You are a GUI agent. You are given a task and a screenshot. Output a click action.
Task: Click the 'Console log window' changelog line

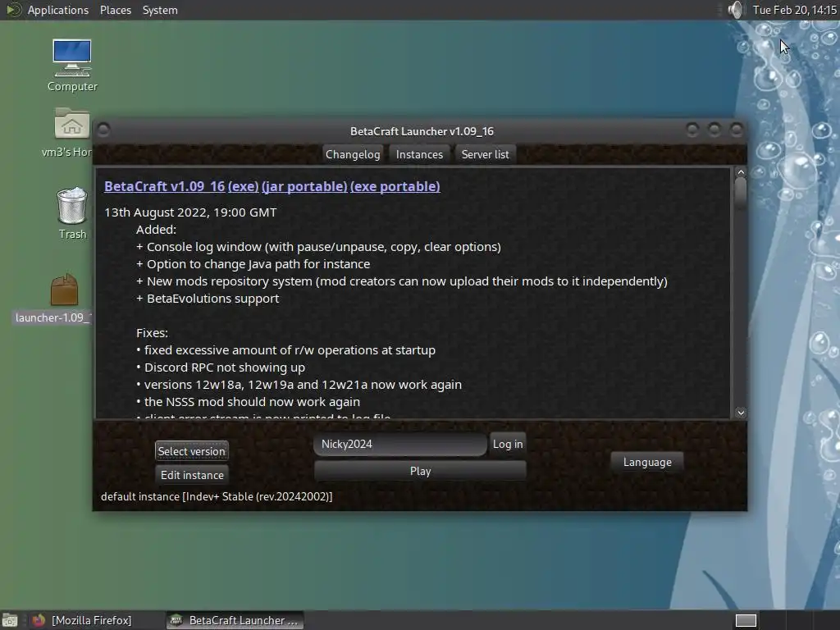(318, 247)
